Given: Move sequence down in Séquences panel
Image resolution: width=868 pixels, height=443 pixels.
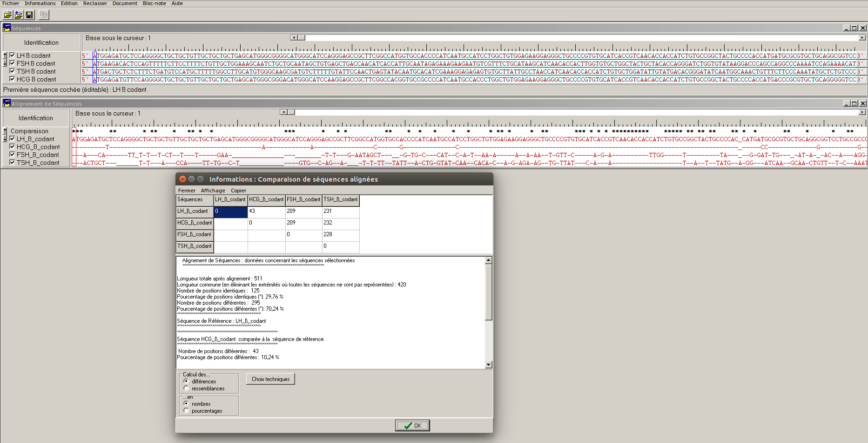Looking at the screenshot, I should coord(5,63).
